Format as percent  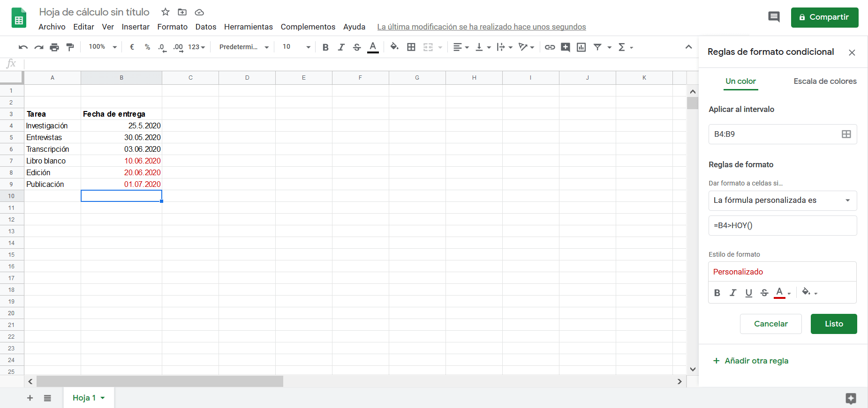[147, 47]
